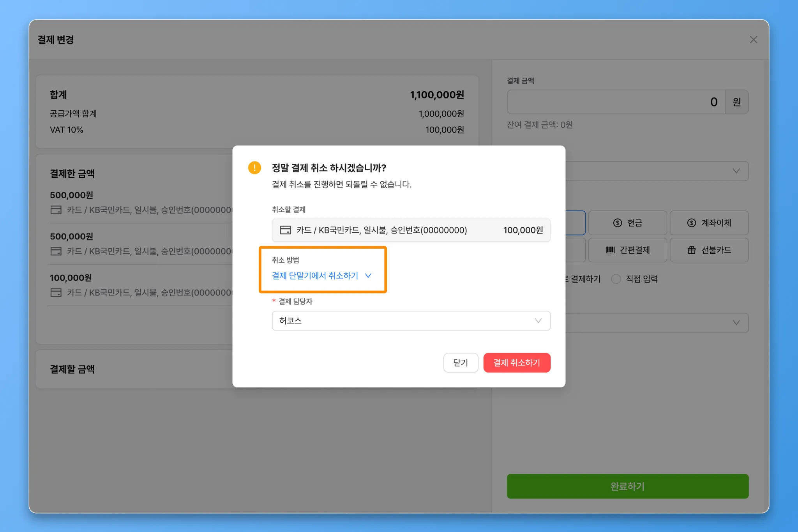This screenshot has width=798, height=532.
Task: Click card icon under first 500,000원 payment
Action: 56,210
